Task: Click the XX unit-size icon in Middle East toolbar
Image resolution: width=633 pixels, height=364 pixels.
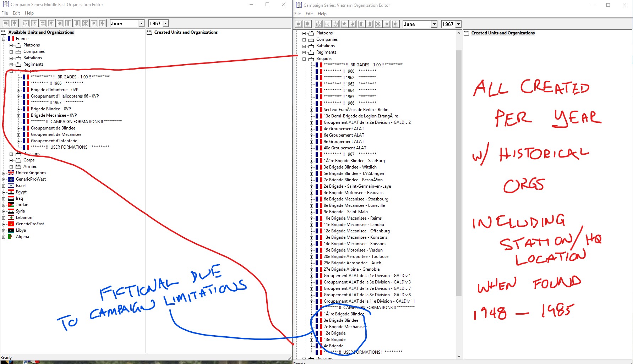Action: pos(26,23)
